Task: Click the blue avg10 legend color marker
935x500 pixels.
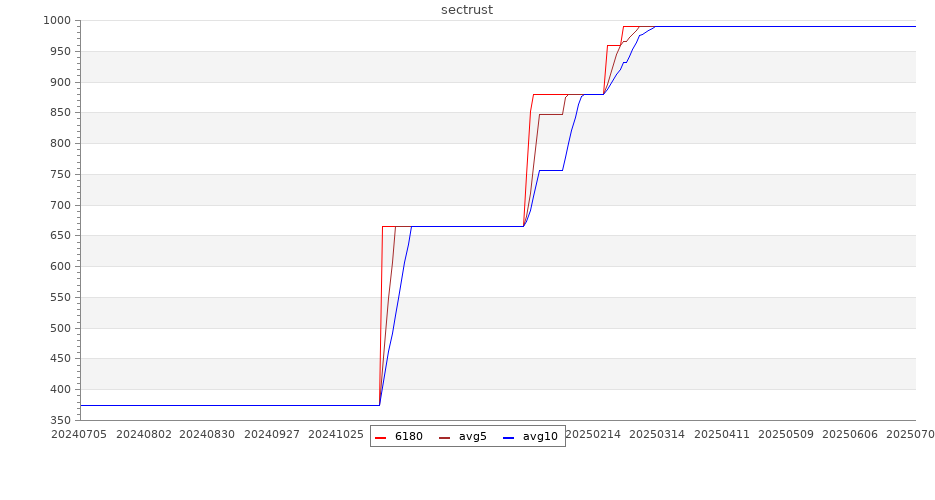Action: 508,438
